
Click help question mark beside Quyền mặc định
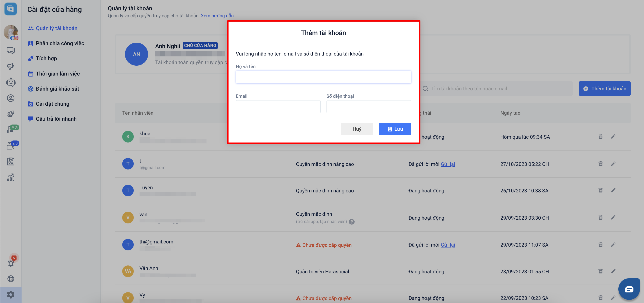(351, 222)
